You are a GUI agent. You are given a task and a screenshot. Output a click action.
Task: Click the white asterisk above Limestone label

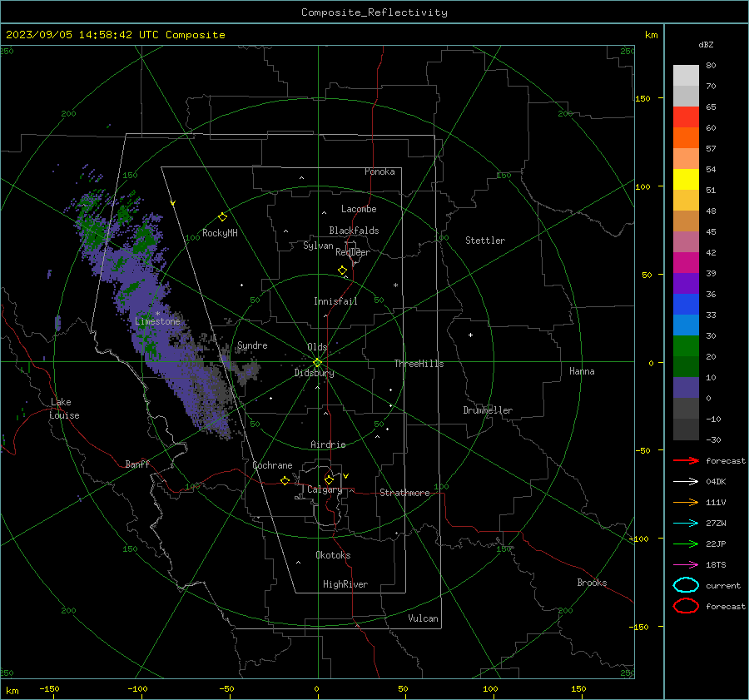tap(157, 314)
